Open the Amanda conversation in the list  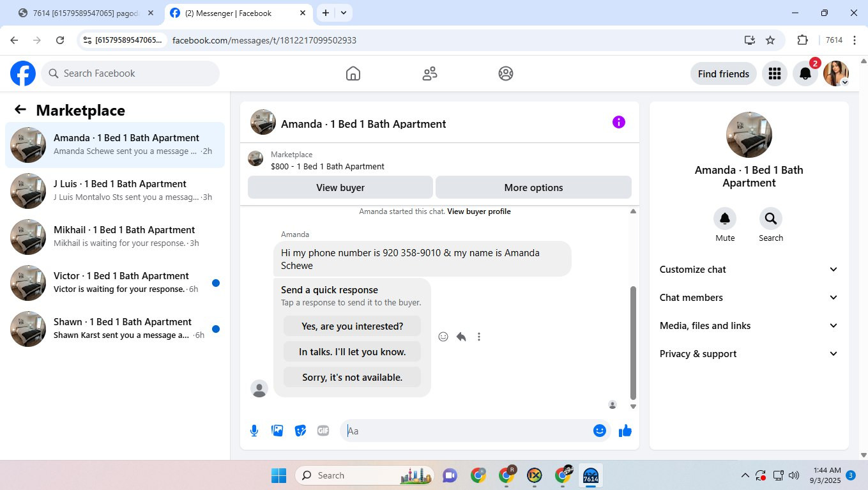click(x=115, y=145)
